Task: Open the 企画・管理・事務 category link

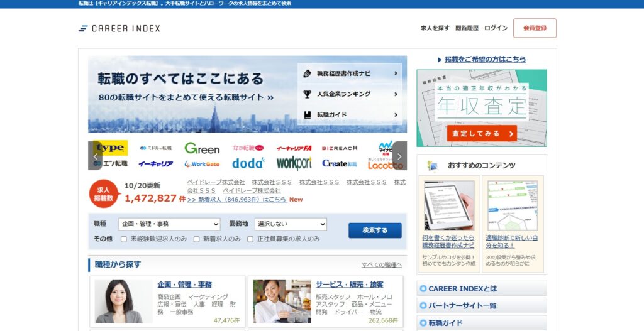Action: pyautogui.click(x=184, y=285)
